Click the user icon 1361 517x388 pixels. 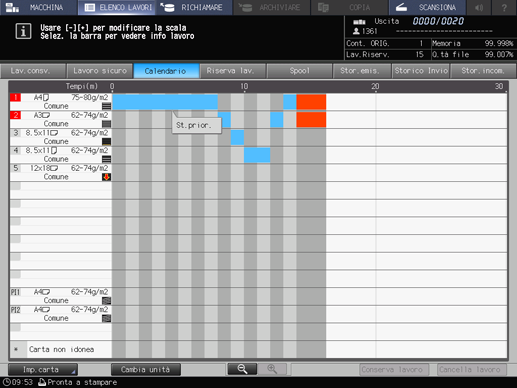pyautogui.click(x=356, y=31)
